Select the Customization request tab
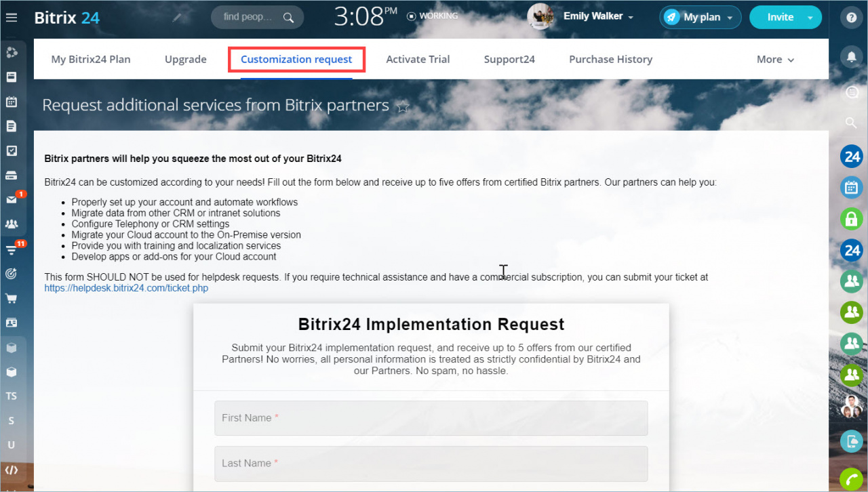This screenshot has width=868, height=492. pyautogui.click(x=296, y=60)
